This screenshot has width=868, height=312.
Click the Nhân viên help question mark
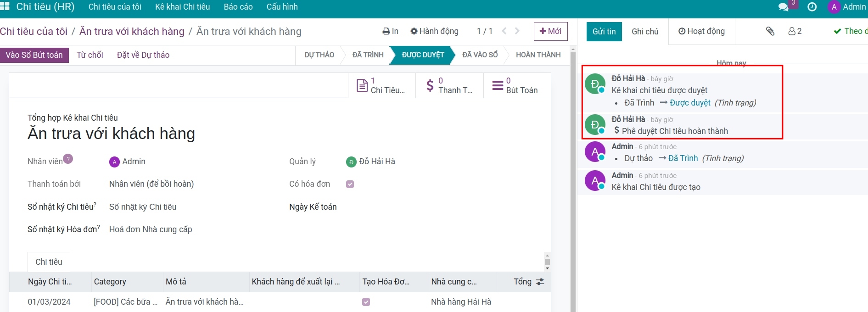pyautogui.click(x=68, y=159)
